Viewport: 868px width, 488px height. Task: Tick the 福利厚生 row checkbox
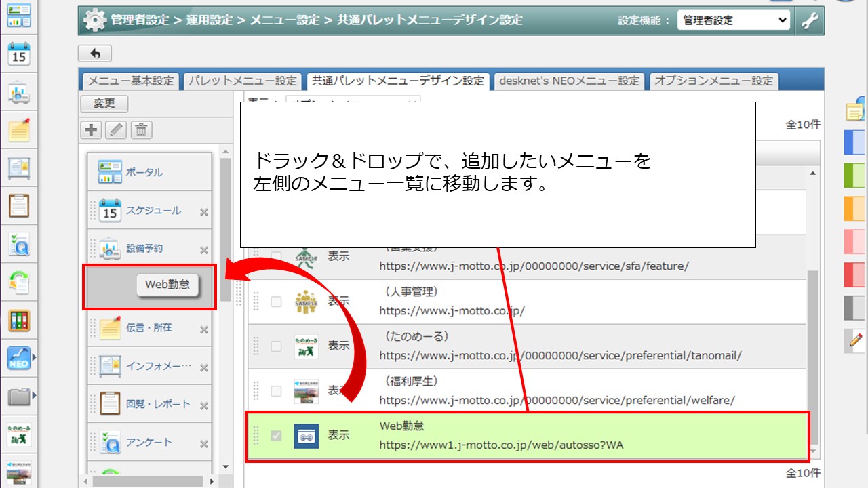click(x=276, y=391)
